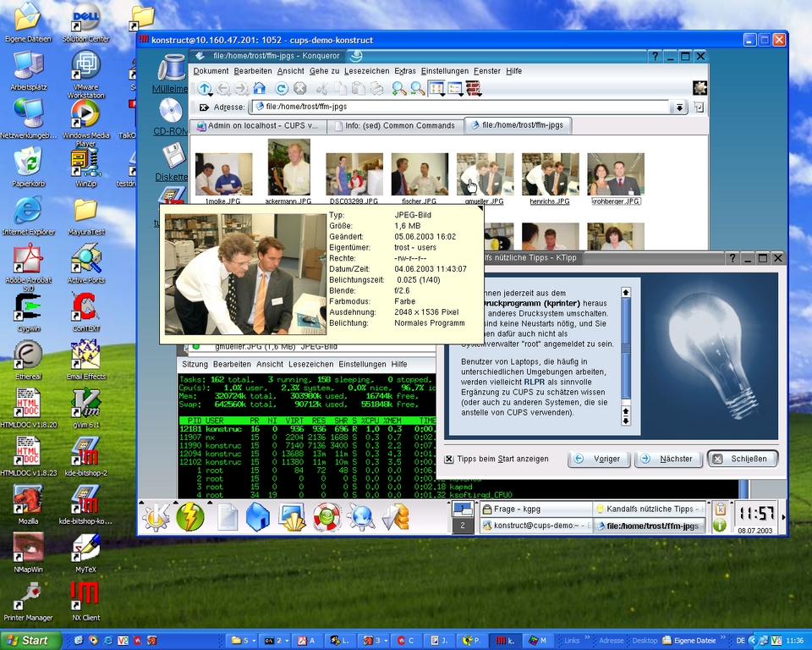Open the Einstellungen menu in Konqueror
The width and height of the screenshot is (812, 650).
(444, 71)
